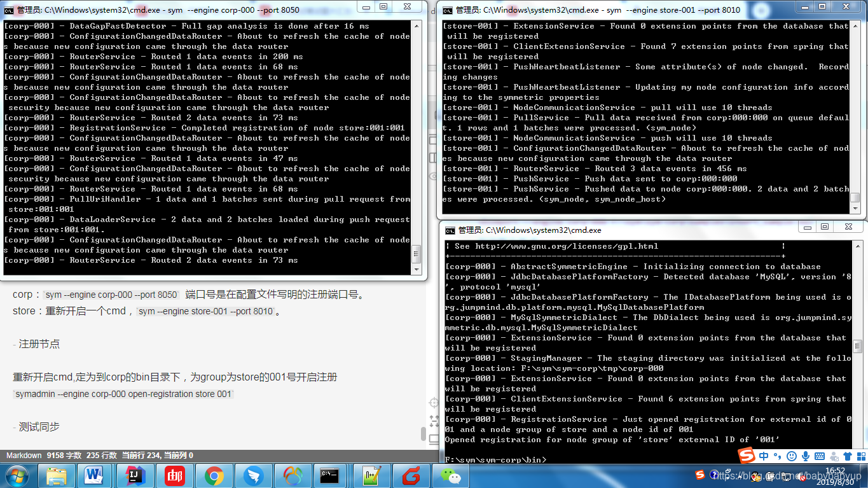Open the red mail app on taskbar
This screenshot has height=488, width=868.
(175, 475)
